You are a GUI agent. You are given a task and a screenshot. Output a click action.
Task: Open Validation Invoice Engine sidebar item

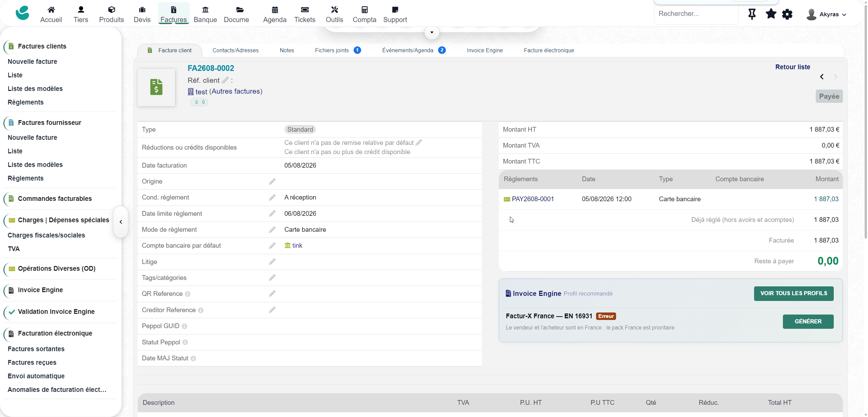(56, 311)
